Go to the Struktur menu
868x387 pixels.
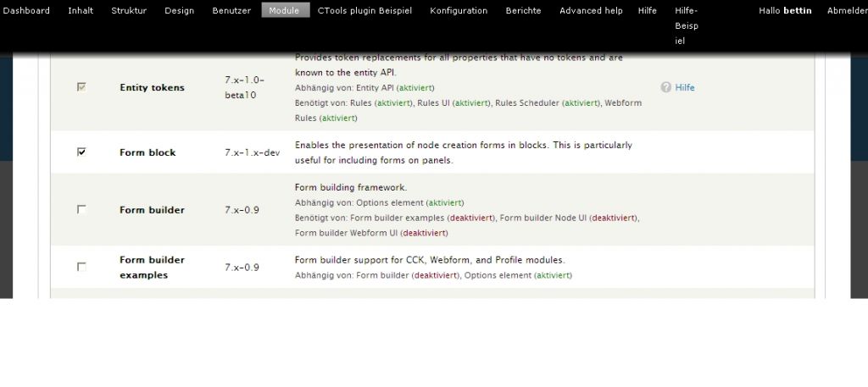[129, 11]
